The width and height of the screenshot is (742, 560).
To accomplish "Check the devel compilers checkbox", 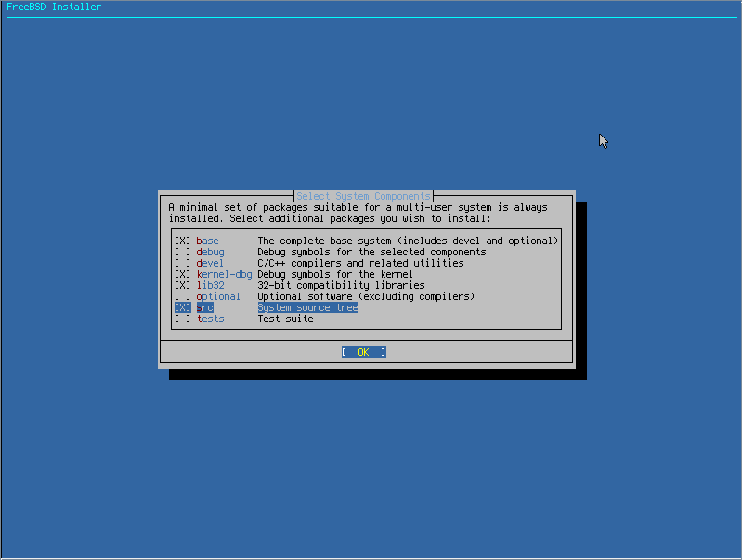I will pyautogui.click(x=182, y=263).
